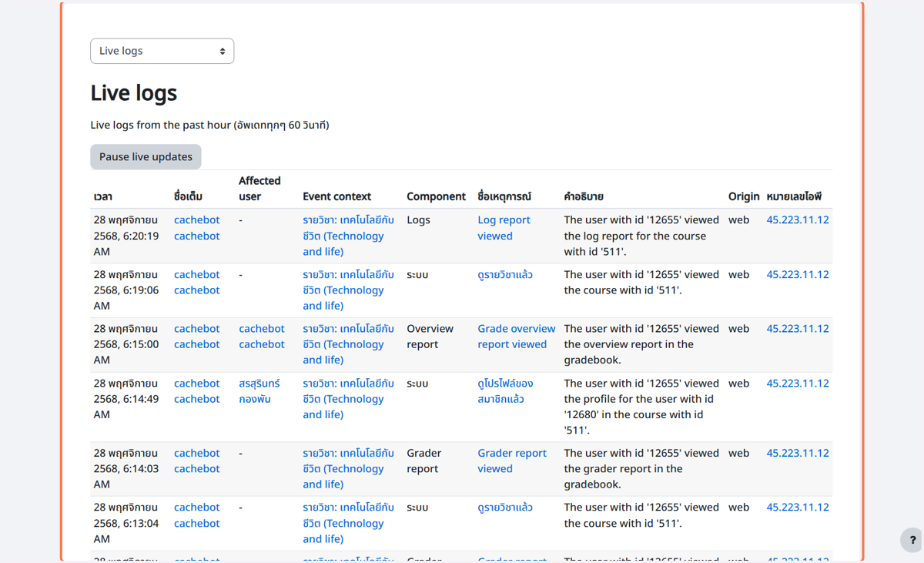Open the help question mark button
The image size is (924, 563).
tap(912, 540)
